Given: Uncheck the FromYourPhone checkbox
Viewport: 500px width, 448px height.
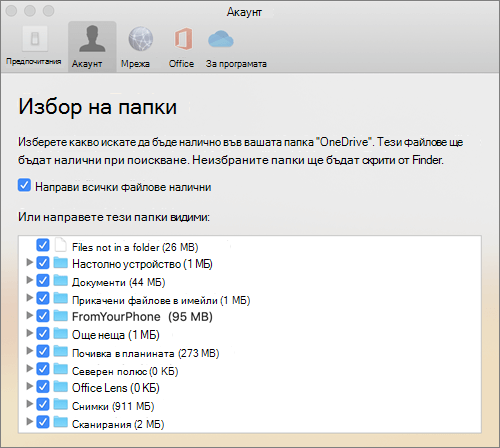Looking at the screenshot, I should (43, 316).
